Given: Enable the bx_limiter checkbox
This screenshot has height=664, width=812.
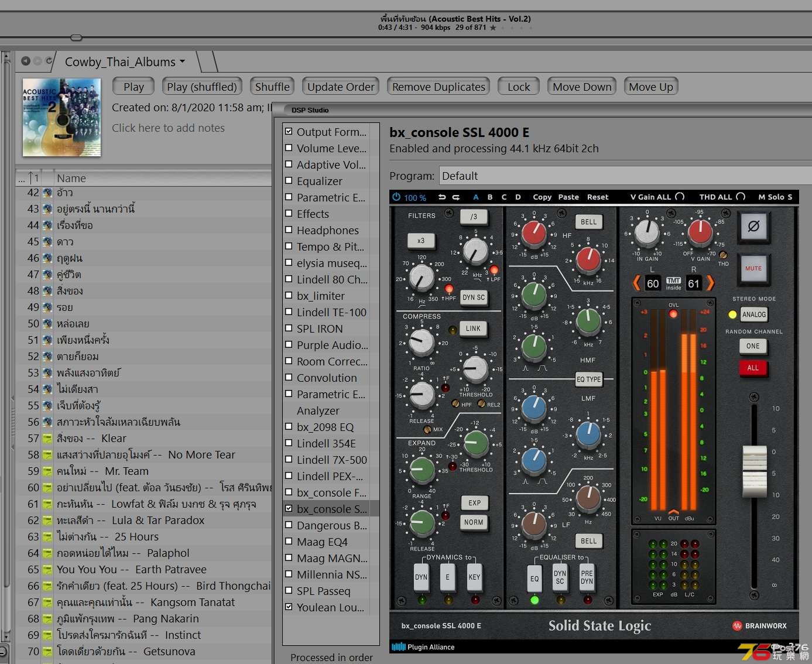Looking at the screenshot, I should coord(289,295).
